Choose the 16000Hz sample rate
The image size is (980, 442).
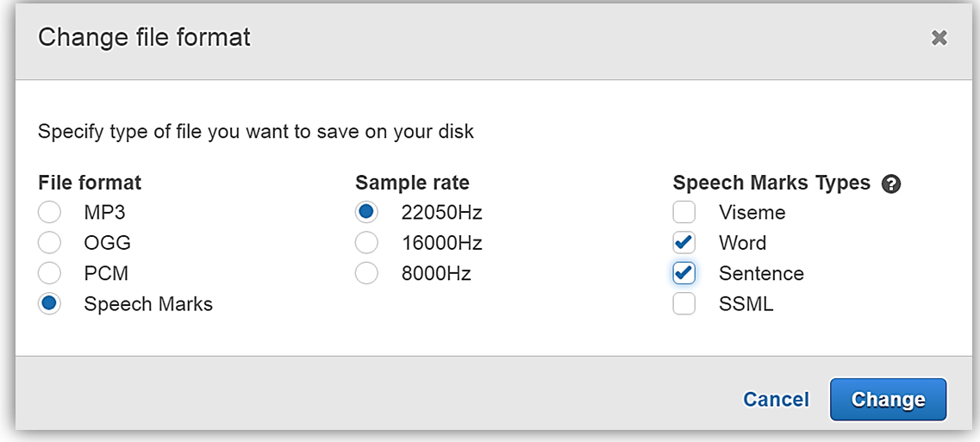click(366, 243)
